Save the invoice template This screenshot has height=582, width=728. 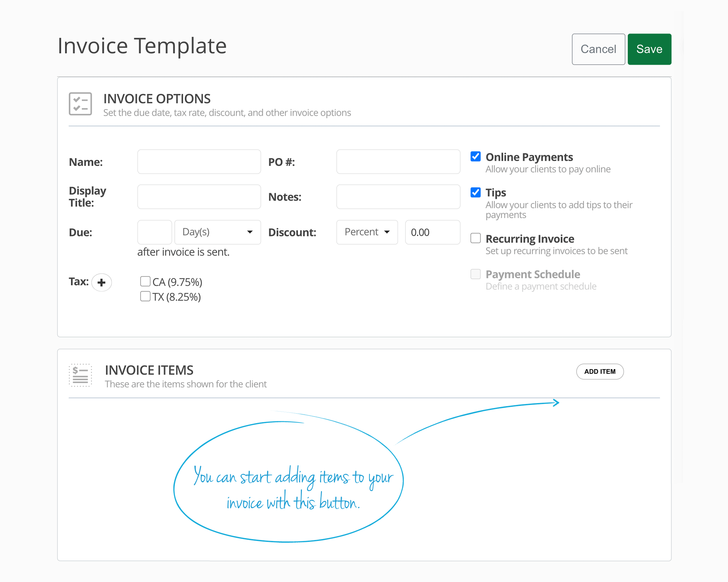click(x=649, y=49)
